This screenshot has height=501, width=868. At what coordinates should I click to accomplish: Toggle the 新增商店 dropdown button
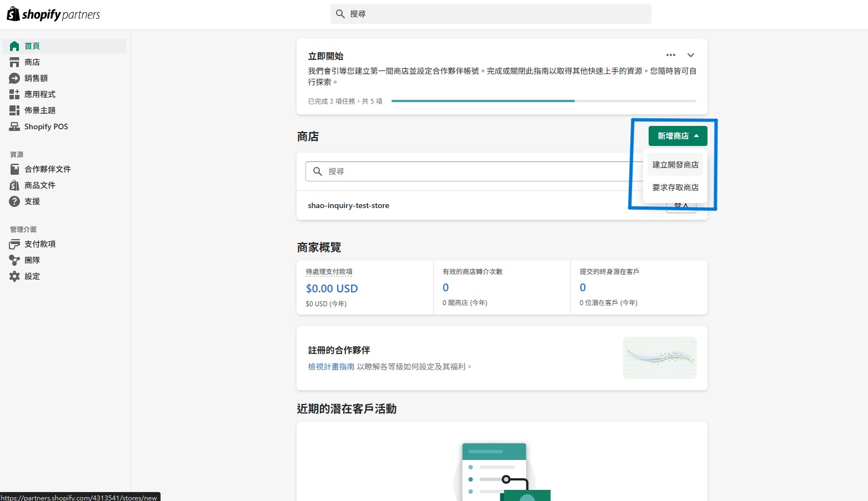pyautogui.click(x=678, y=136)
